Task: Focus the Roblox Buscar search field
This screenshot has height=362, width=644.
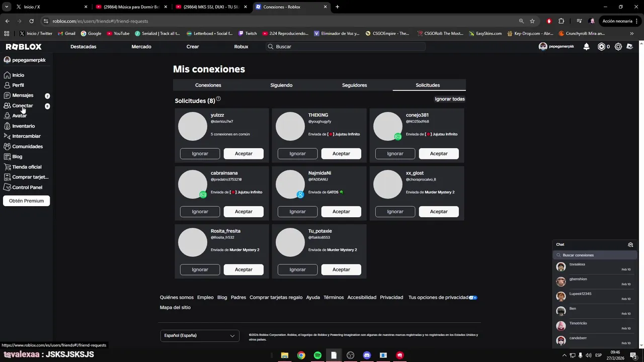Action: click(346, 46)
